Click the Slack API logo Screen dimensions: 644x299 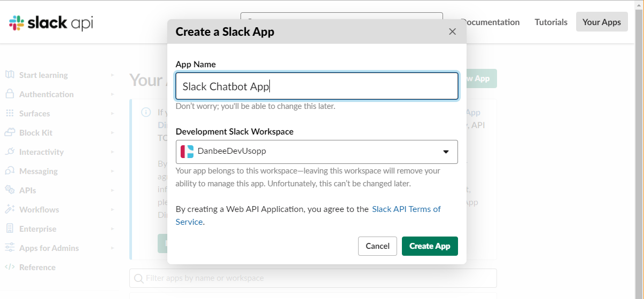[51, 23]
